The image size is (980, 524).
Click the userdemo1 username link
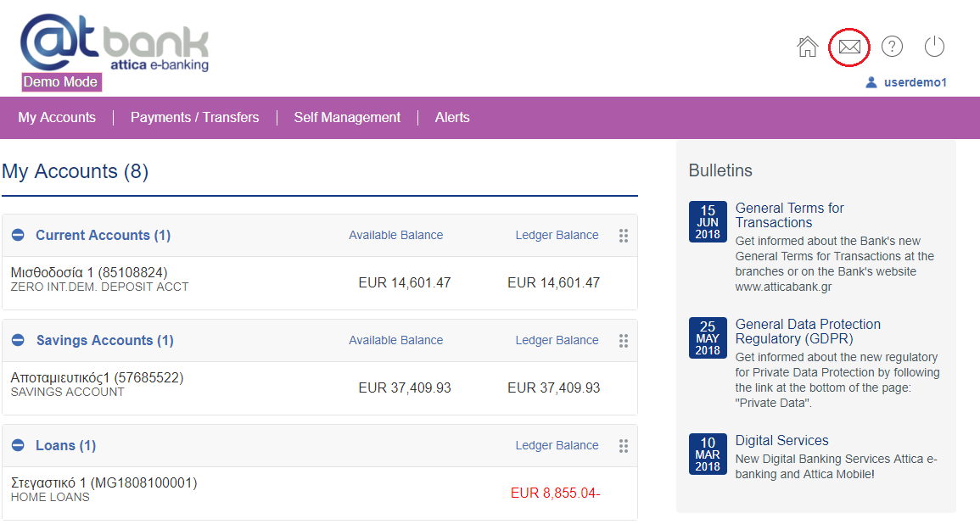915,82
